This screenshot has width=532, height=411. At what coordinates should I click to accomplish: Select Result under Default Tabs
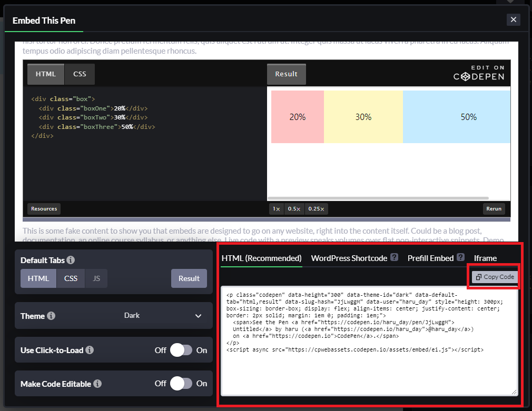pyautogui.click(x=189, y=278)
